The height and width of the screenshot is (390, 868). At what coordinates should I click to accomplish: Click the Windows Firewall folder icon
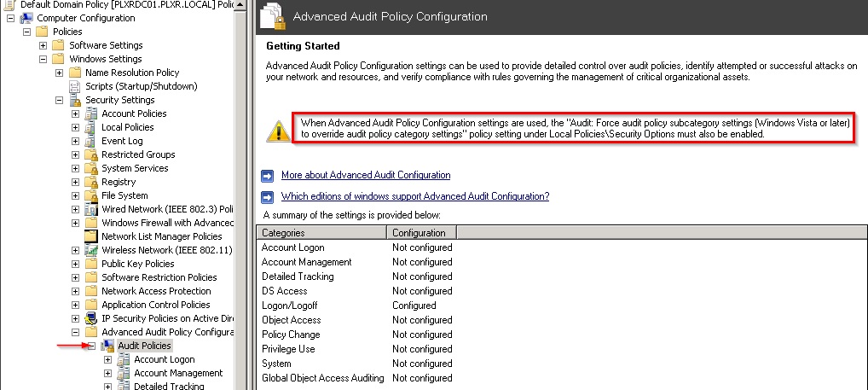tap(90, 223)
